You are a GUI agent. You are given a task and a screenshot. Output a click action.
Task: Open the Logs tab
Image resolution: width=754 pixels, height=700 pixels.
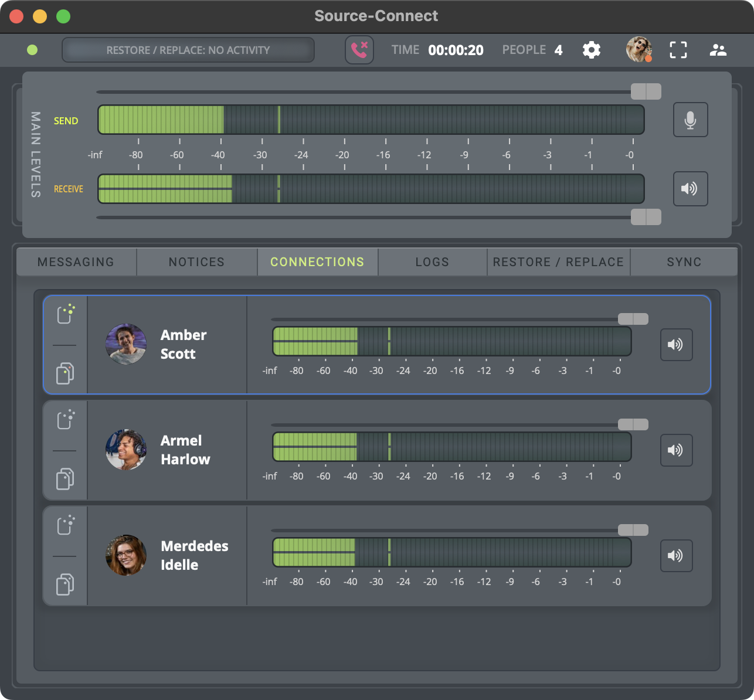click(x=432, y=262)
